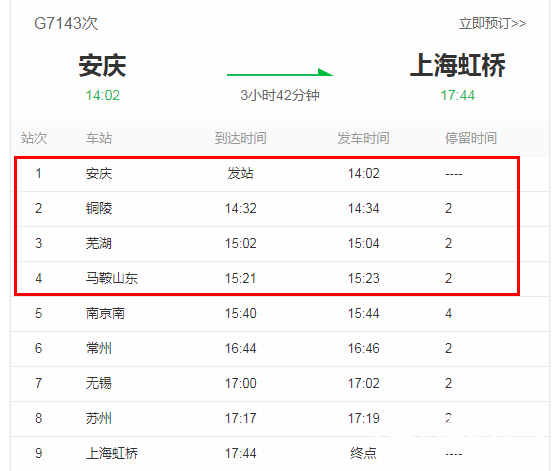Select the 常州 station row

point(280,349)
